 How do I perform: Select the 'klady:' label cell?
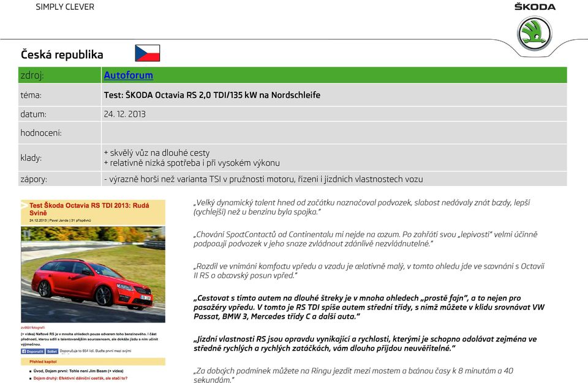(x=59, y=158)
